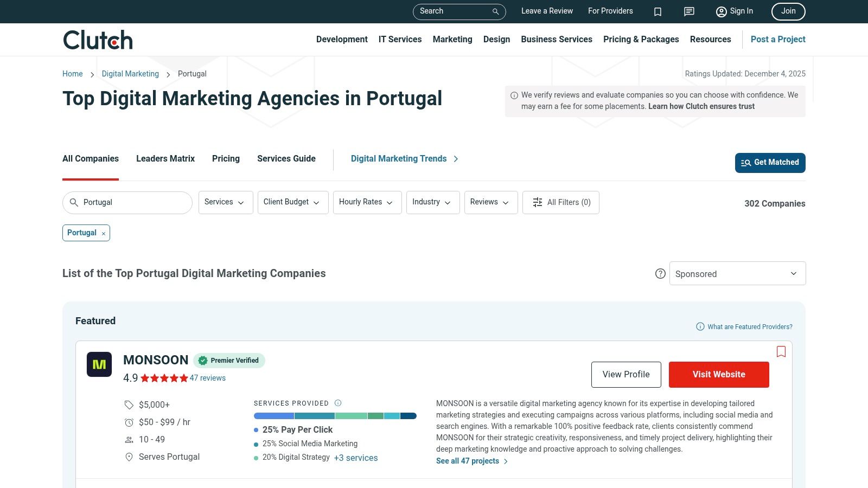Viewport: 868px width, 488px height.
Task: Open the Business Services menu
Action: pos(556,39)
